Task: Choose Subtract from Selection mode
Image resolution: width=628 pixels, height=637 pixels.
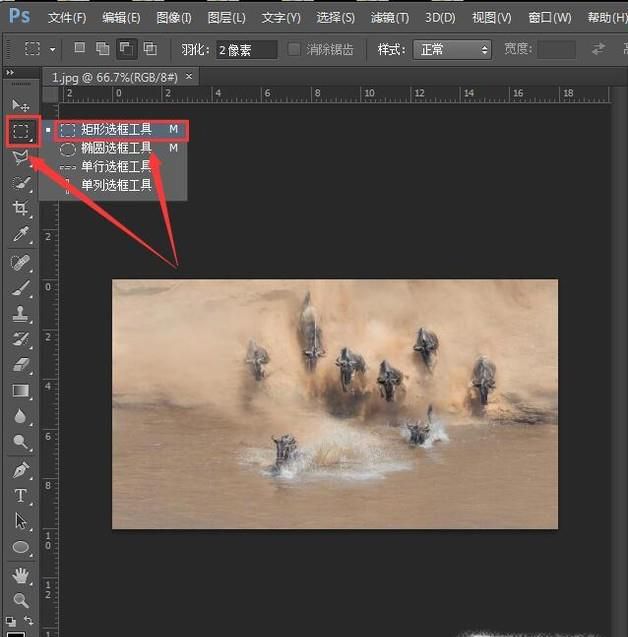Action: click(x=127, y=49)
